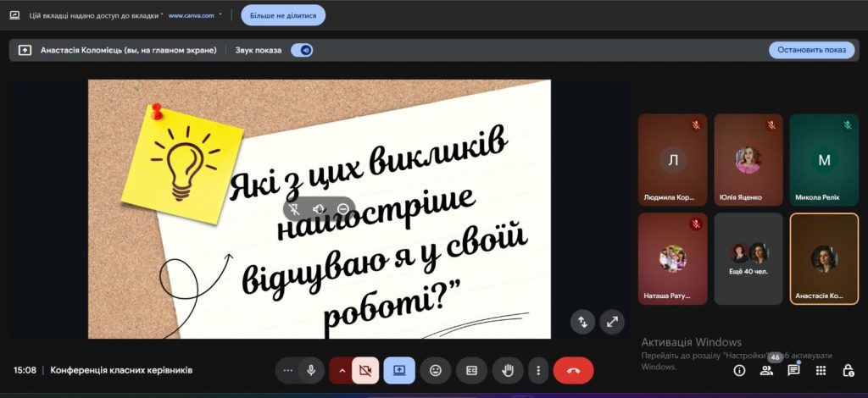The width and height of the screenshot is (868, 398).
Task: Open the Ещё 40 чел. participants tile
Action: tap(748, 258)
